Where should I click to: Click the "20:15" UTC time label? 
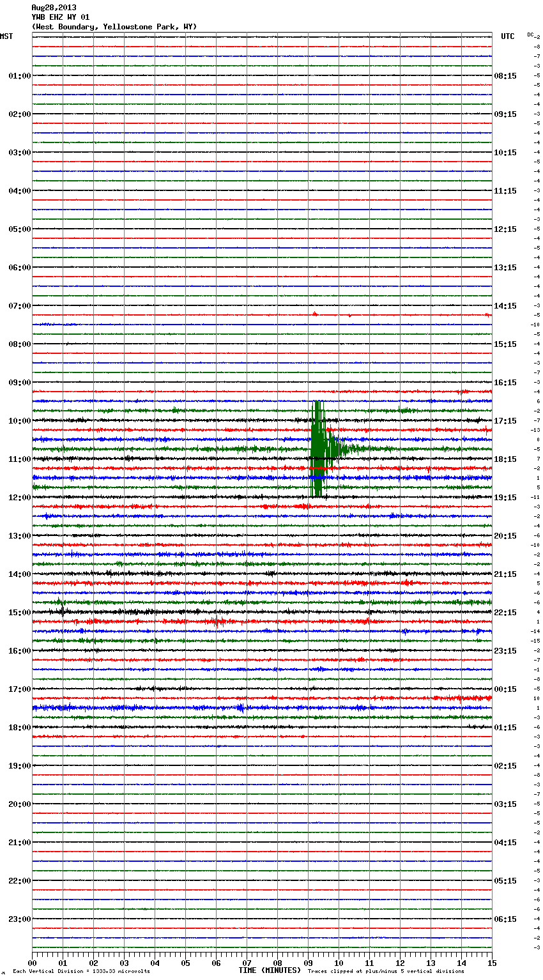[x=505, y=536]
